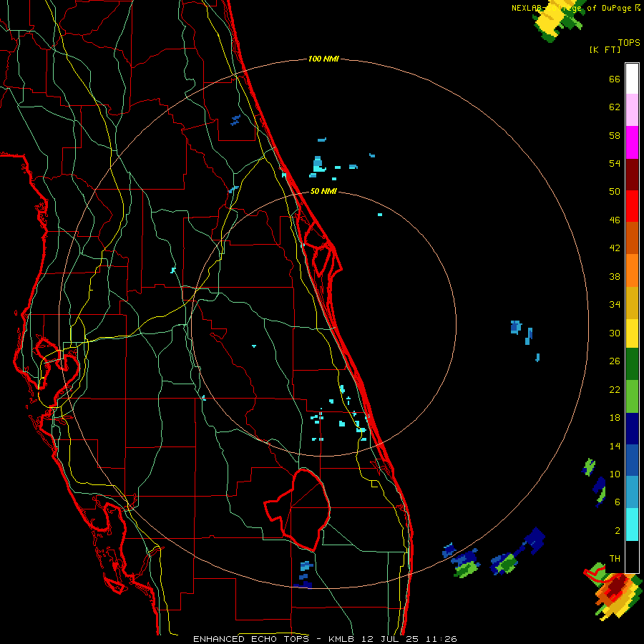This screenshot has height=644, width=644.
Task: Click the NEXLAB College of DuPage credit
Action: 575,8
